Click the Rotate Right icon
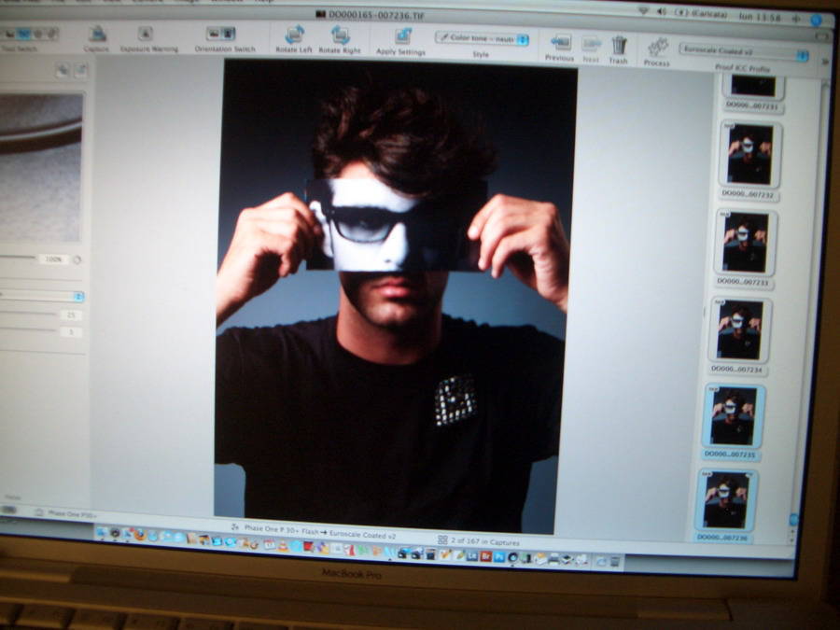 [341, 35]
